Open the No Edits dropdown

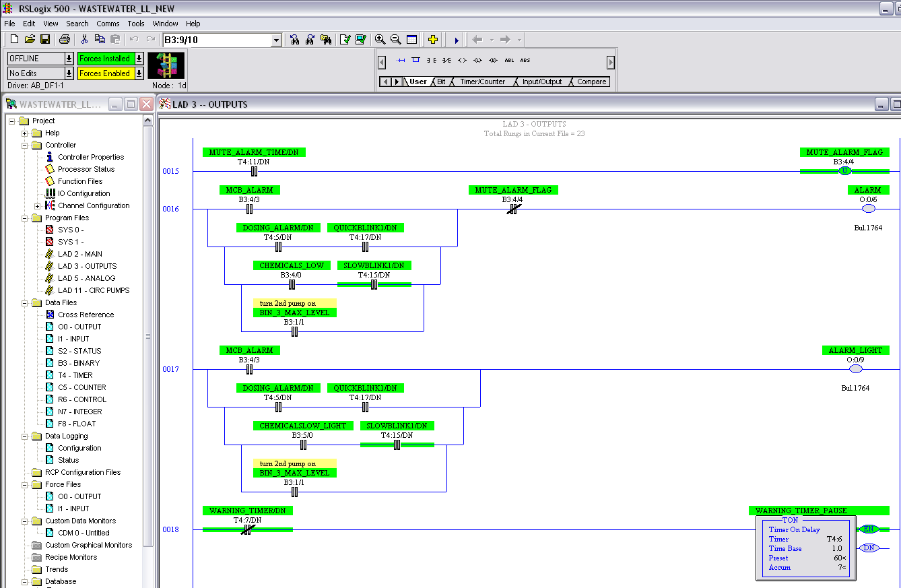69,73
